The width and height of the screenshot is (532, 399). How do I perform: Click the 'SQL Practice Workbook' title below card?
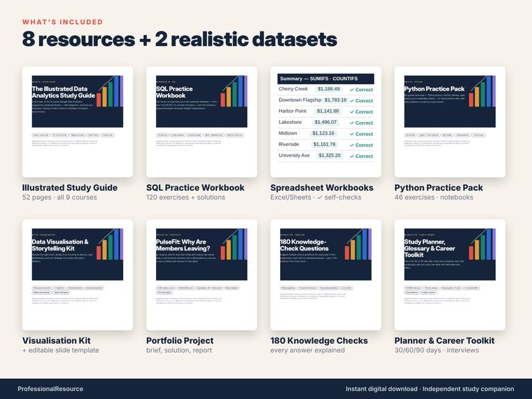[195, 188]
